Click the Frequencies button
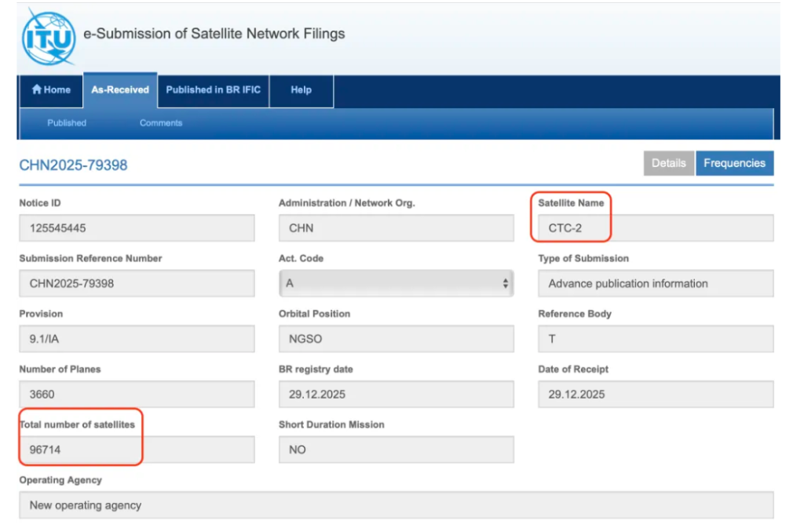 tap(734, 163)
